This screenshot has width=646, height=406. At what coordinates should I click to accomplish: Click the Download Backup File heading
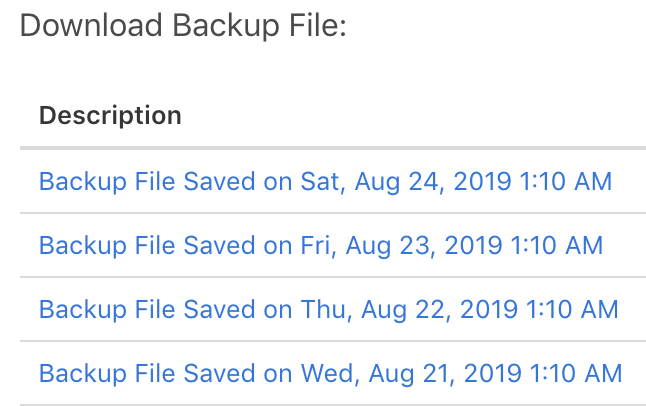[183, 25]
